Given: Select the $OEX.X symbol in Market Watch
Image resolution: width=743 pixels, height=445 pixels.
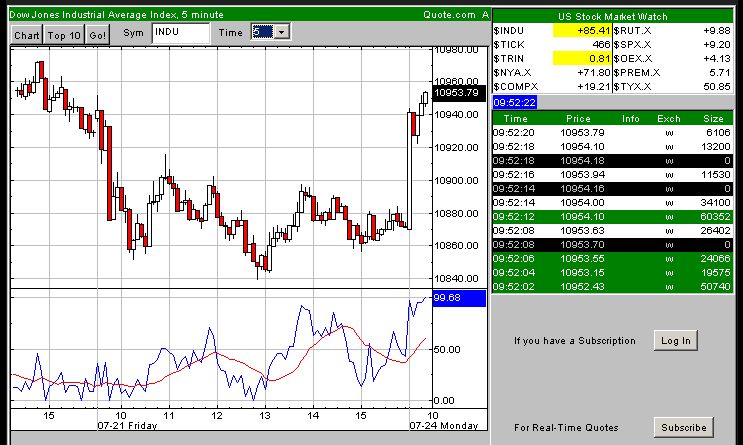Looking at the screenshot, I should tap(633, 59).
